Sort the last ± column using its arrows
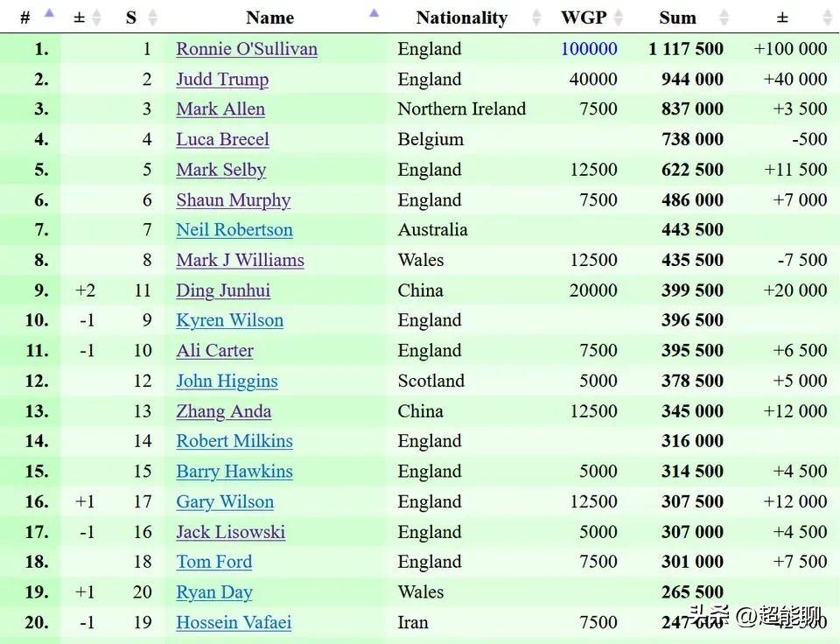 pos(827,17)
